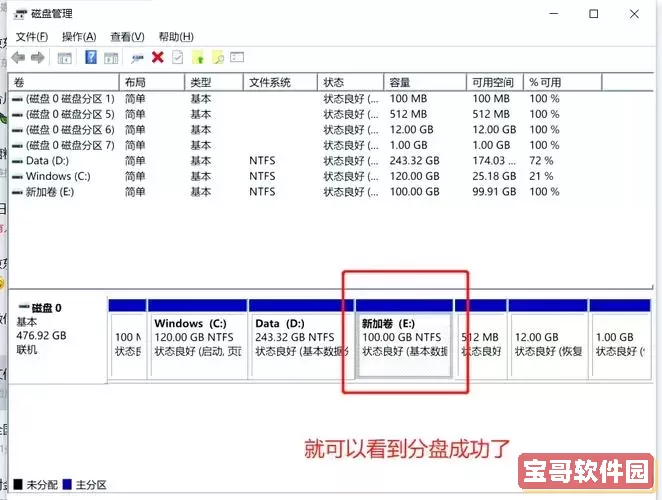
Task: Select the 12.00 GB recovery partition block
Action: pos(548,338)
